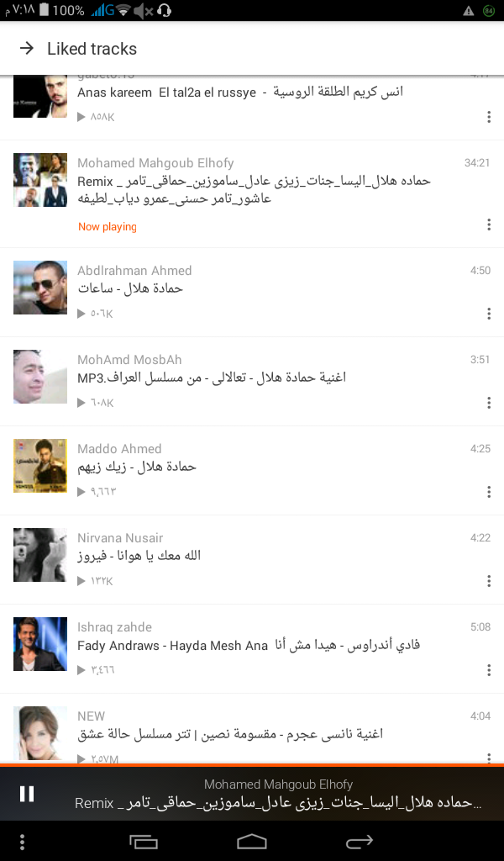Open overflow menu for the Now playing track
504x861 pixels.
coord(489,224)
